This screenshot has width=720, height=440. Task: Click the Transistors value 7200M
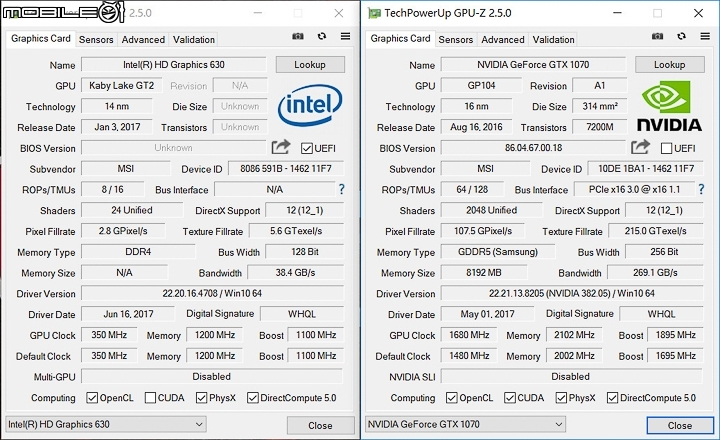[x=599, y=127]
